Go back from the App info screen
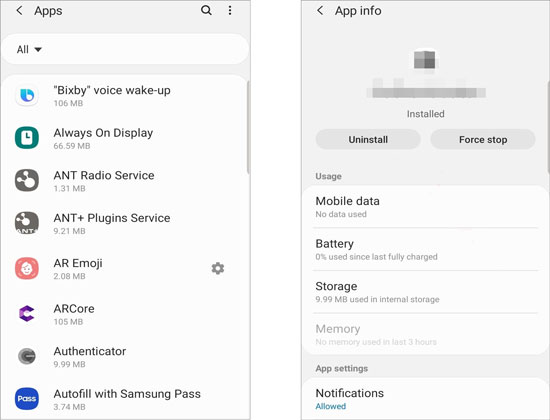Image resolution: width=550 pixels, height=420 pixels. 320,11
